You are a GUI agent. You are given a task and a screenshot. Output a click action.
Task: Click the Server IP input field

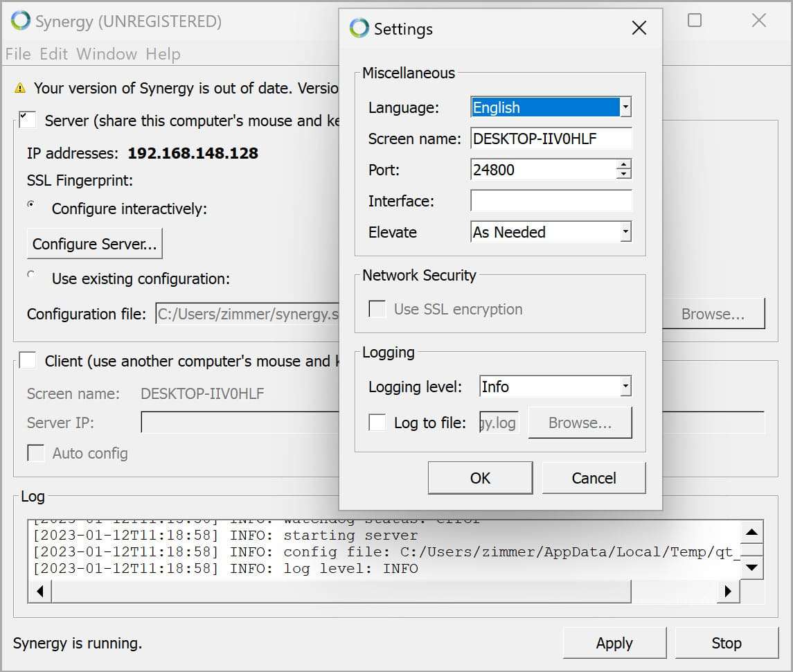[240, 423]
